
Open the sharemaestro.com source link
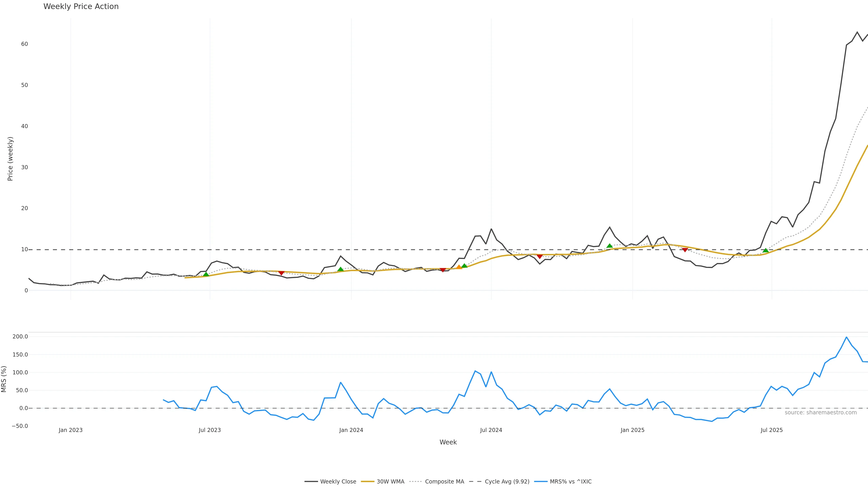(x=821, y=413)
